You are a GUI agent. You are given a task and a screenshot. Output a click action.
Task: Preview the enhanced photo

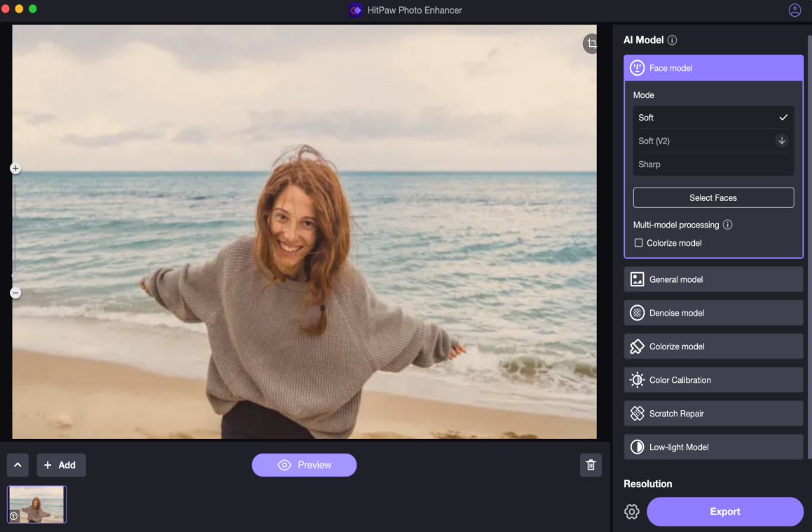304,465
